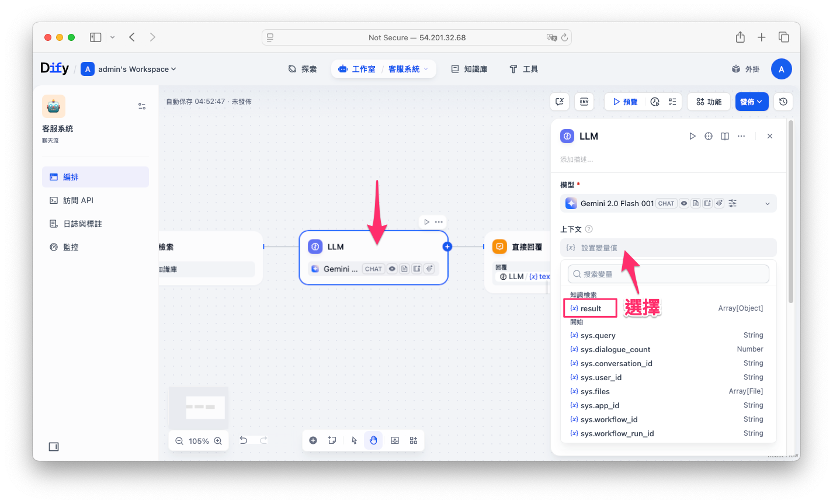Open the 知識庫 tab in top navigation
Image resolution: width=833 pixels, height=504 pixels.
click(x=469, y=69)
